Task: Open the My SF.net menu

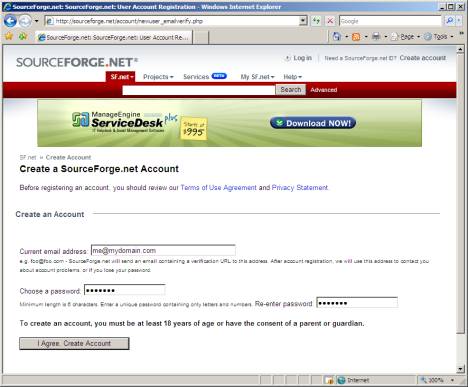Action: (x=257, y=77)
